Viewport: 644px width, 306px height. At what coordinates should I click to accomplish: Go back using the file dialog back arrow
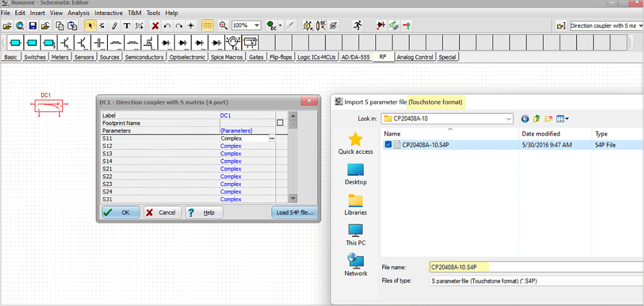pyautogui.click(x=525, y=119)
